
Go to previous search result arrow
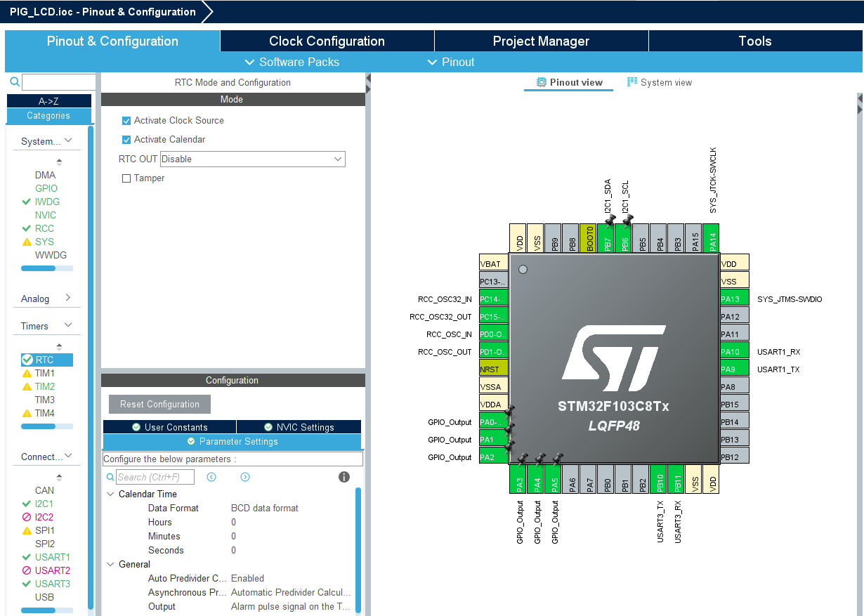pyautogui.click(x=211, y=477)
